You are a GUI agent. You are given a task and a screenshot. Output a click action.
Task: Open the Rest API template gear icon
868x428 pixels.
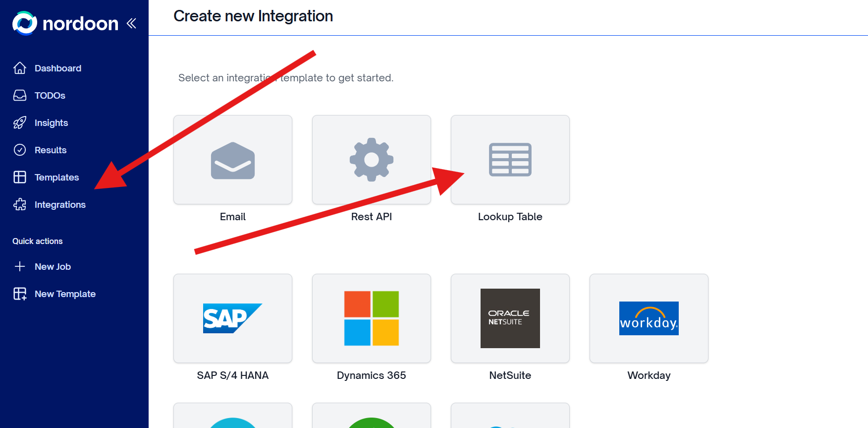tap(371, 160)
